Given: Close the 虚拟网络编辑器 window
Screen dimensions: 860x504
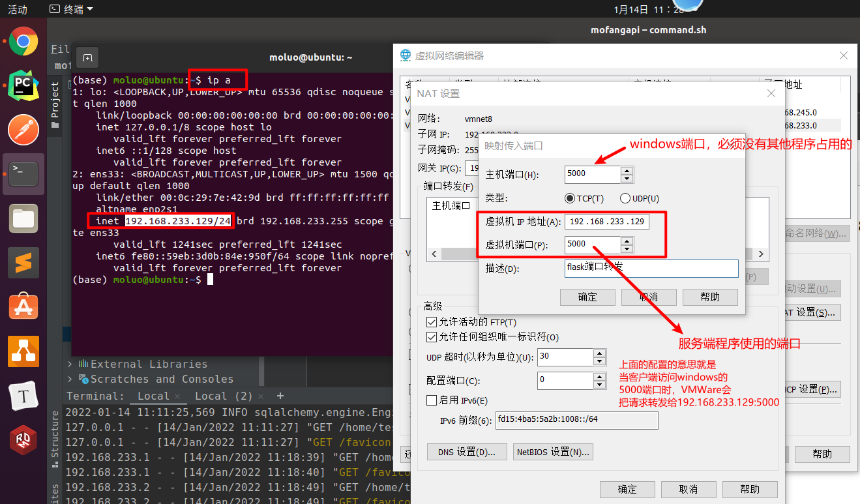Looking at the screenshot, I should coord(844,55).
